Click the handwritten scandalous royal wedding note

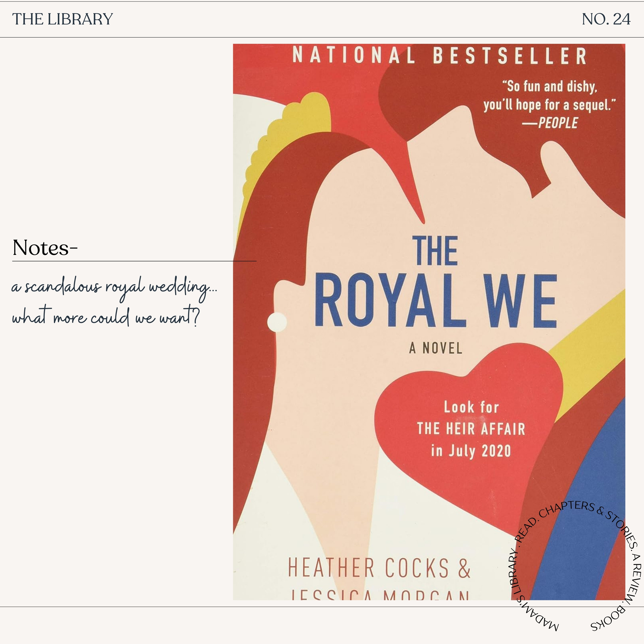tap(114, 287)
